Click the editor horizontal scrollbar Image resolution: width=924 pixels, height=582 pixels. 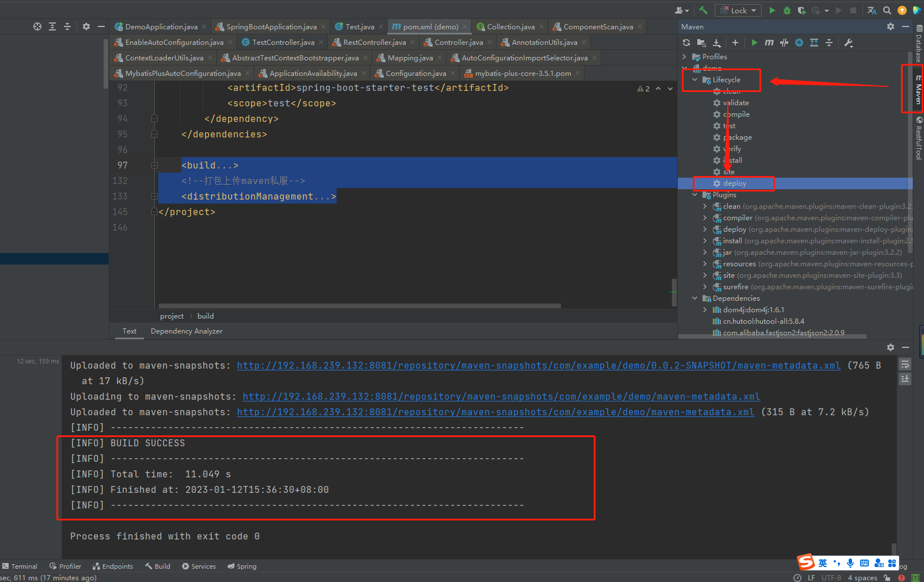(360, 306)
